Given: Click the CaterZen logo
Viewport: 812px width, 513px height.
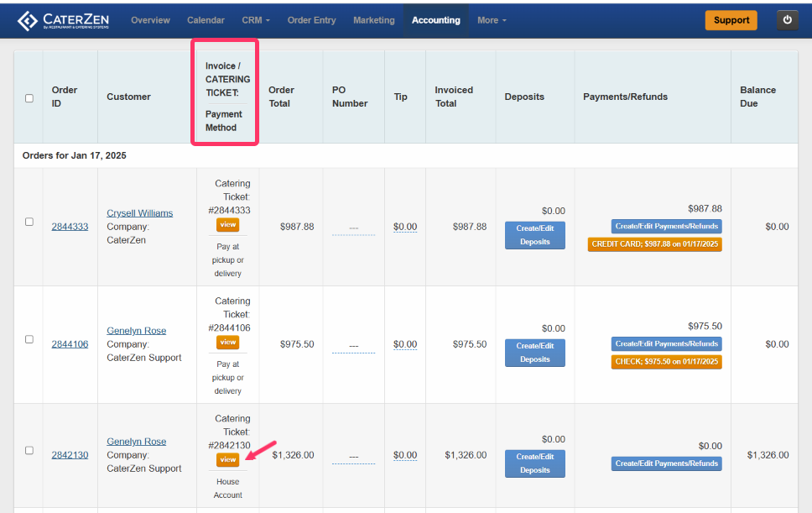Looking at the screenshot, I should click(x=63, y=20).
